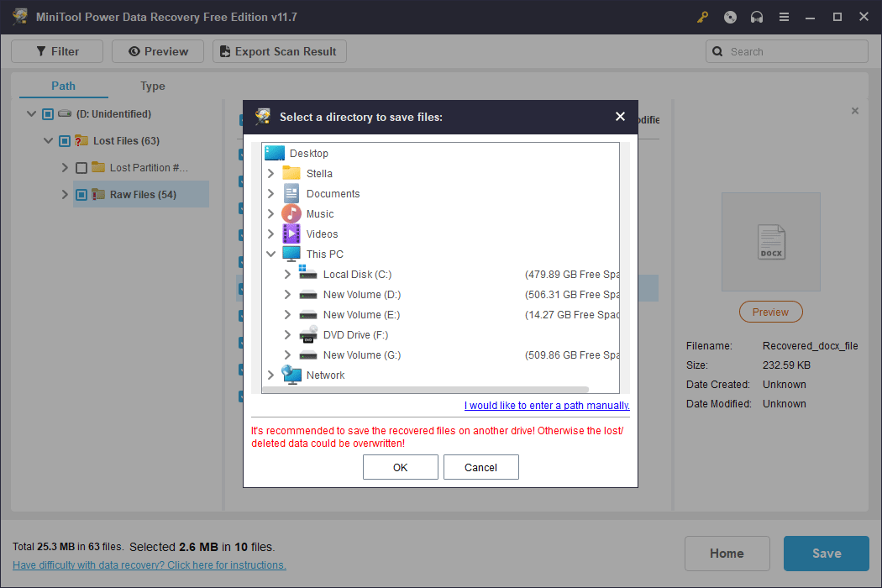Toggle the Raw Files (54) checkbox
The width and height of the screenshot is (882, 588).
click(81, 195)
